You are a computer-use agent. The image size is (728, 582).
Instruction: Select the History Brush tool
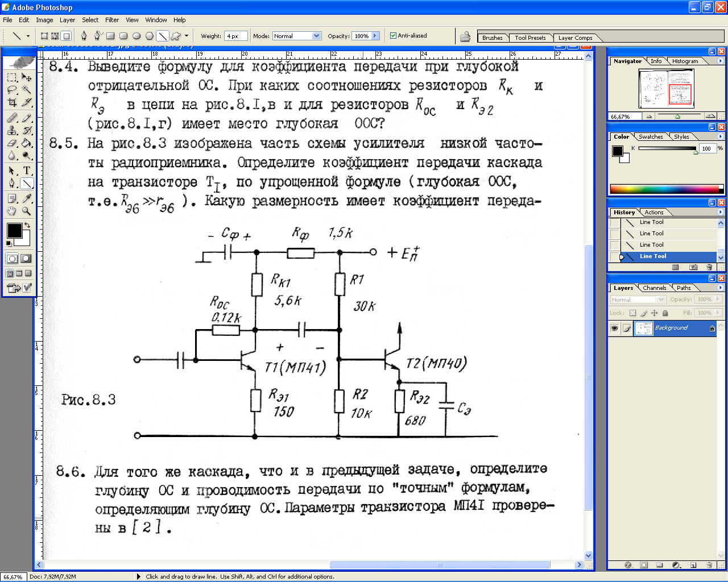click(26, 130)
